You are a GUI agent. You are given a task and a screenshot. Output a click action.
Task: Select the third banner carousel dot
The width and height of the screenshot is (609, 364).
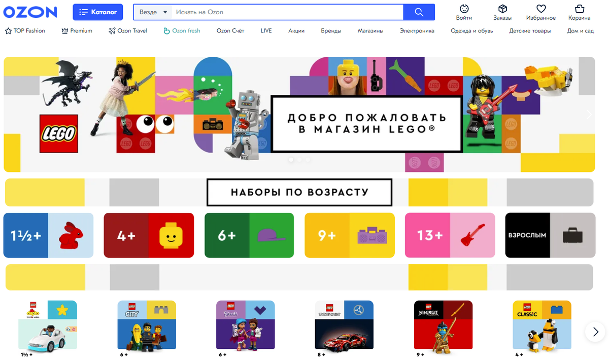308,160
